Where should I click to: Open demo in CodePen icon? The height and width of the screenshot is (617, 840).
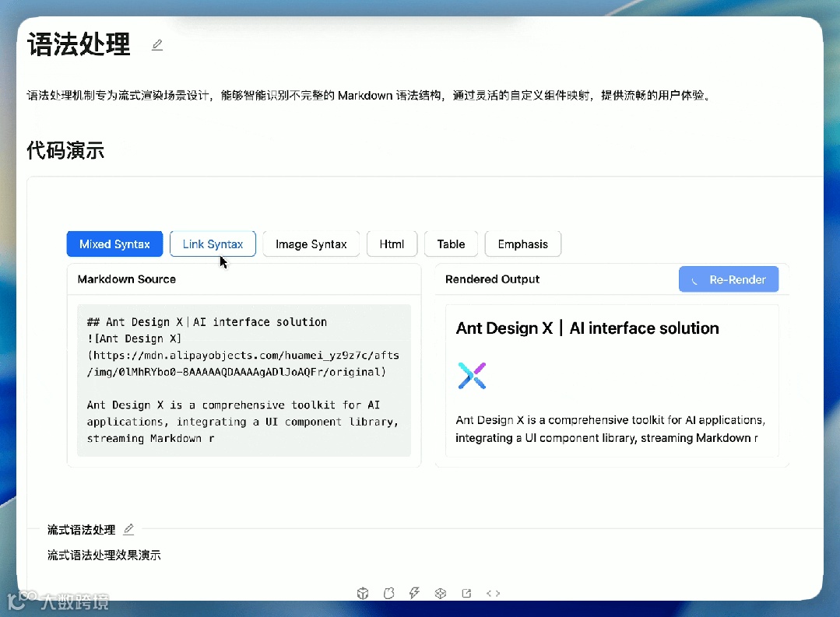441,593
